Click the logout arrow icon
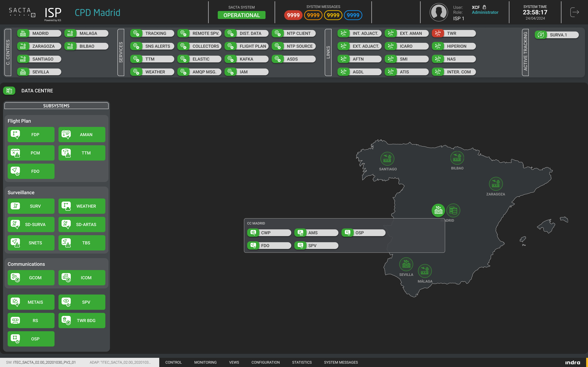588x367 pixels. [x=574, y=12]
